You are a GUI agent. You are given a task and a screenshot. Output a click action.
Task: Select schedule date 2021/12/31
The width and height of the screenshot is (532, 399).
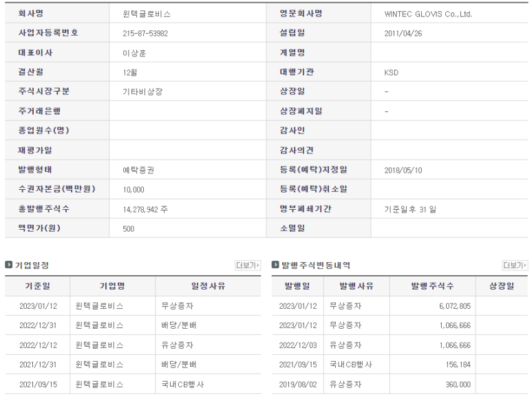38,365
